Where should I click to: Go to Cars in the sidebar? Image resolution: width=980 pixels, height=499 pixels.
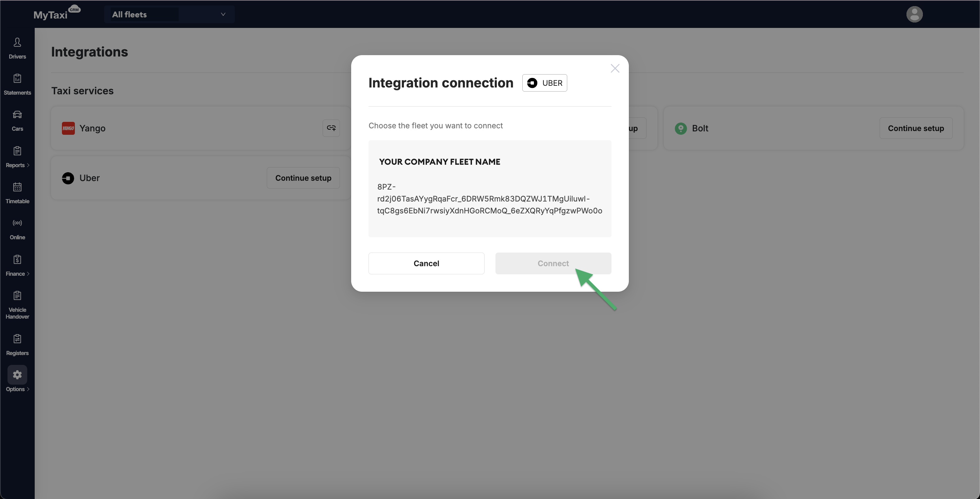17,120
